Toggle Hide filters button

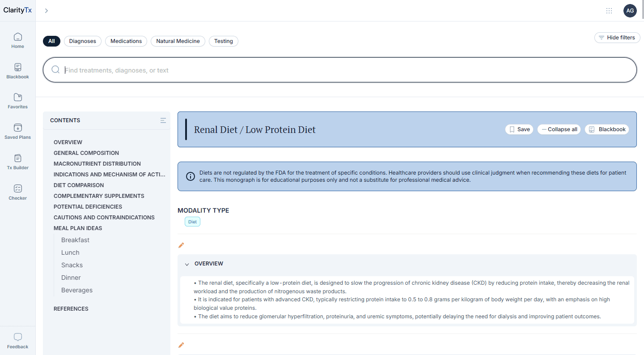(617, 38)
